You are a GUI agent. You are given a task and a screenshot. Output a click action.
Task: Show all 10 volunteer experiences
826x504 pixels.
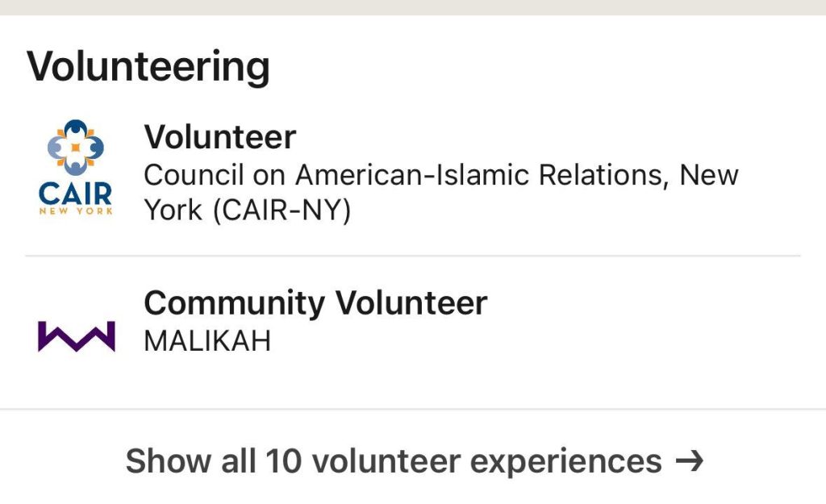pos(413,461)
